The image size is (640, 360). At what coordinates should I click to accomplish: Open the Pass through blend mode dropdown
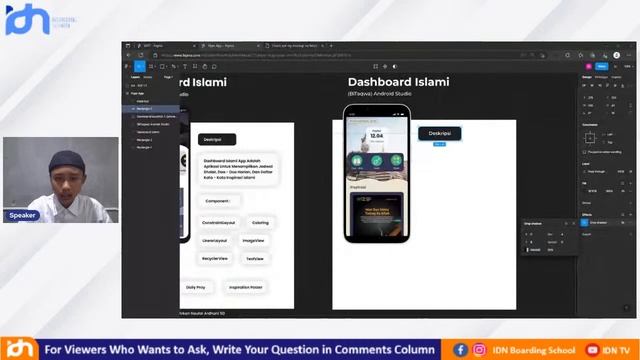point(596,172)
